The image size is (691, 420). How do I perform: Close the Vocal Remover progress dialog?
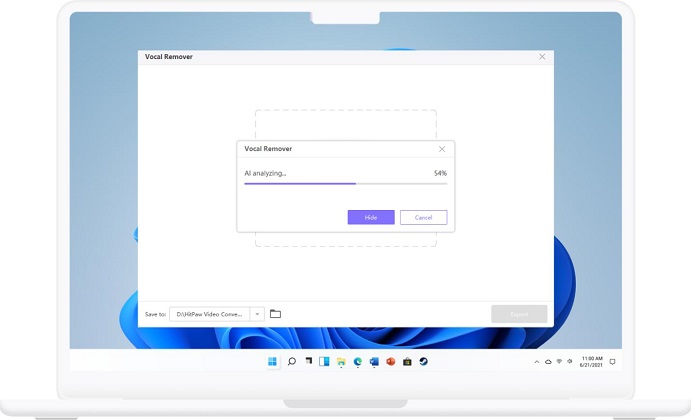coord(442,149)
